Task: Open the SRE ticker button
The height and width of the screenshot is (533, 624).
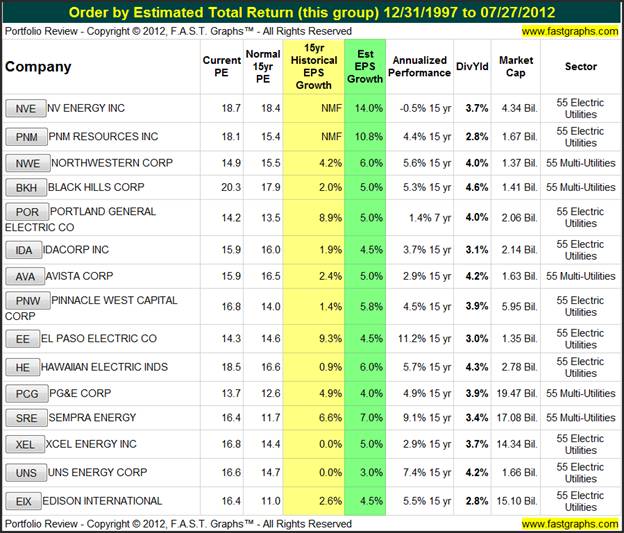Action: (27, 418)
